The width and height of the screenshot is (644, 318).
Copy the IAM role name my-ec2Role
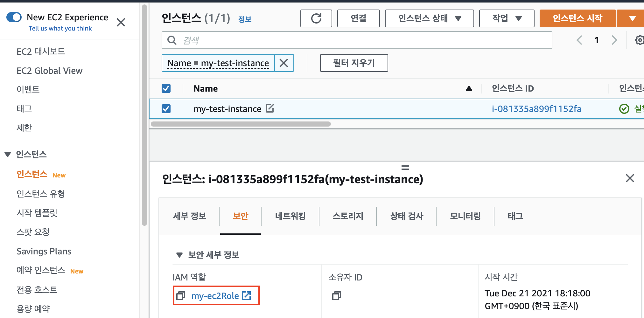point(181,296)
